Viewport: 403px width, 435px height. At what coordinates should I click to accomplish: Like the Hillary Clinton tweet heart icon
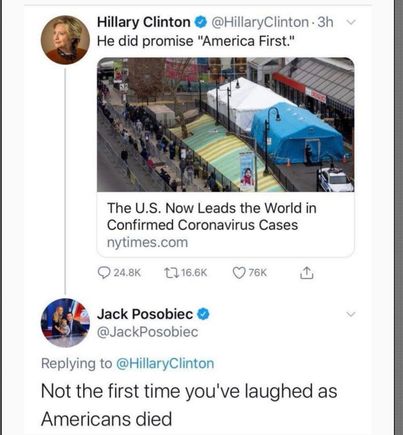pos(239,273)
